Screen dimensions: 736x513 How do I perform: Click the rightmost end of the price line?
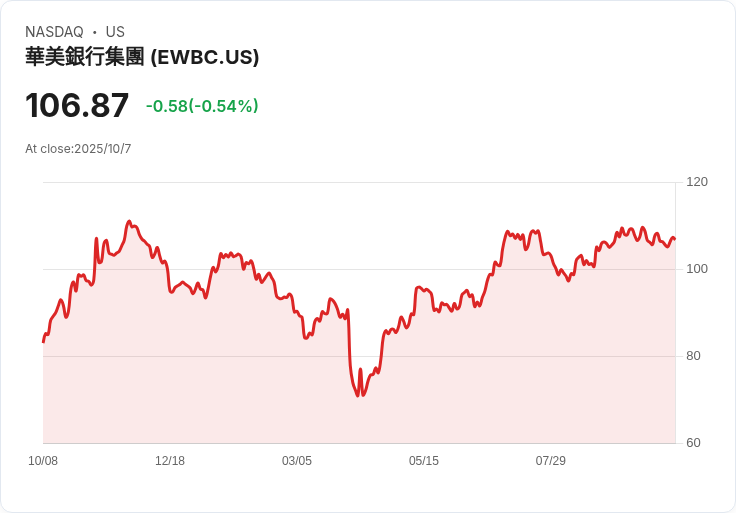coord(675,239)
